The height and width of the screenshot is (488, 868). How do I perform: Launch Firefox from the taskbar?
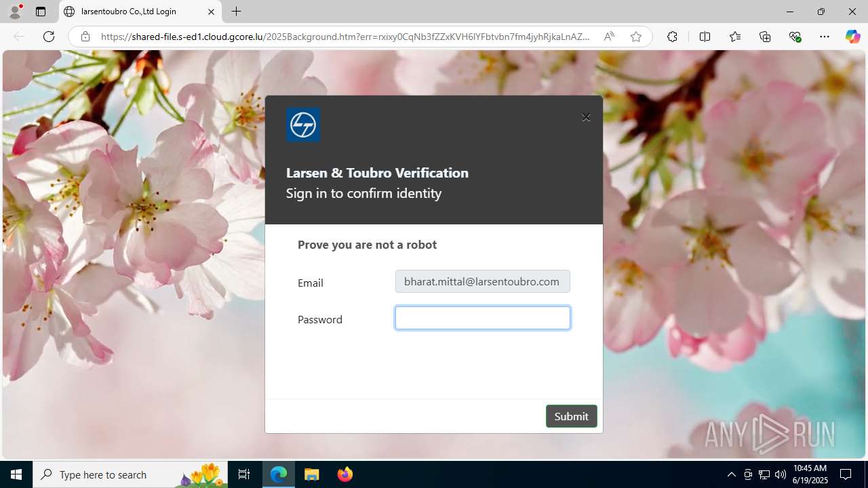344,474
